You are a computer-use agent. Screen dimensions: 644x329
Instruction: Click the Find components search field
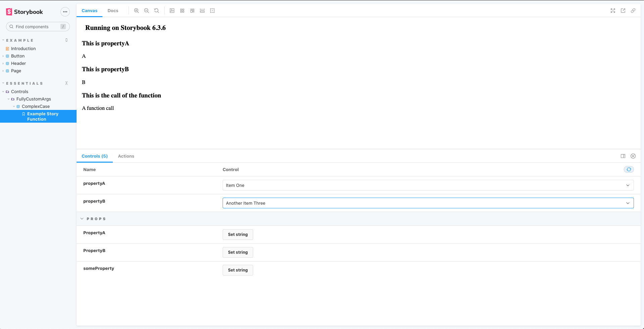[38, 27]
